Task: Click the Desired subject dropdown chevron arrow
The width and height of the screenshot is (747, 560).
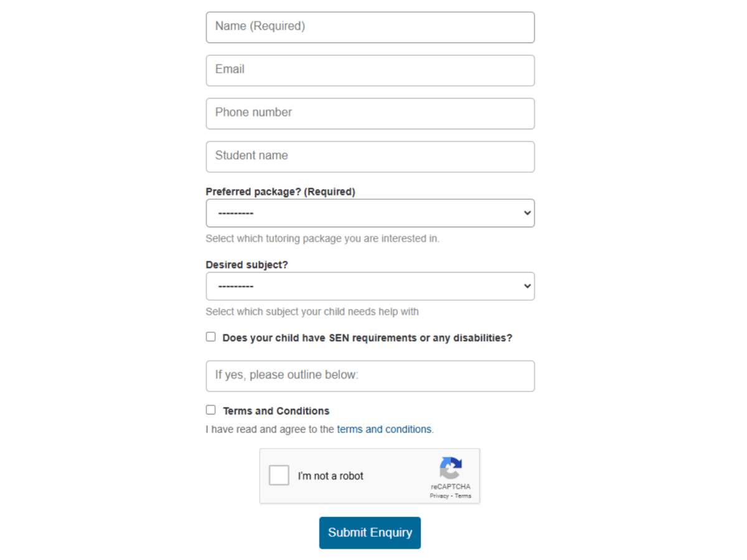Action: [x=527, y=286]
